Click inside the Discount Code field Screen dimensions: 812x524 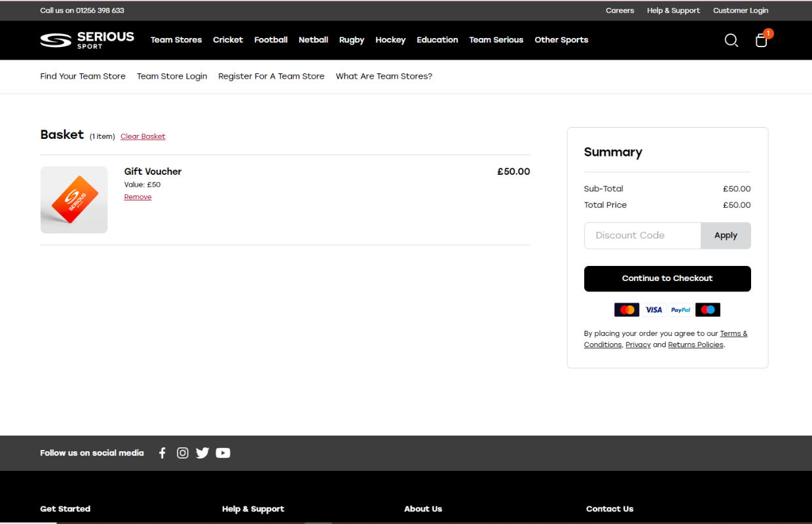click(642, 236)
